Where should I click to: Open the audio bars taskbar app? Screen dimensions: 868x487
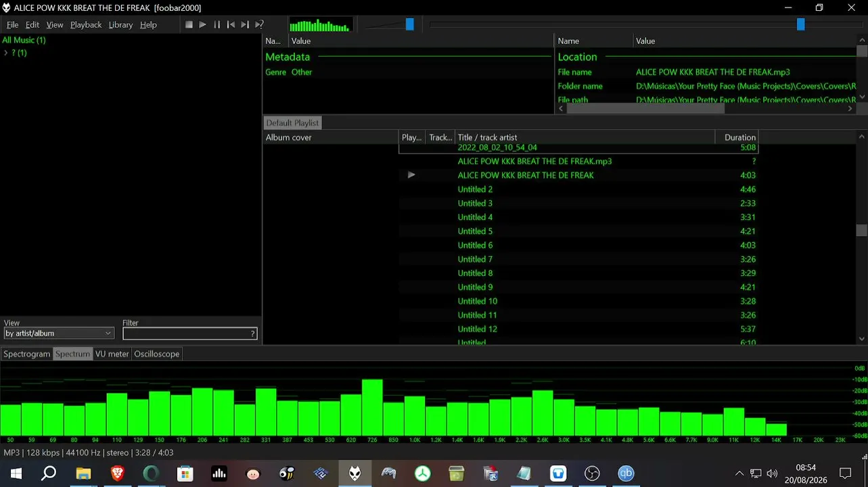click(x=219, y=473)
